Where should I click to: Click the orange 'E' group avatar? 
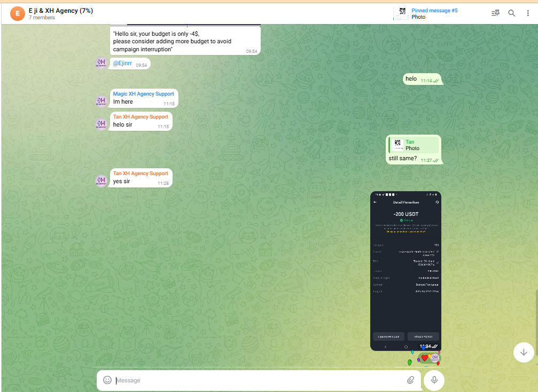click(x=18, y=13)
